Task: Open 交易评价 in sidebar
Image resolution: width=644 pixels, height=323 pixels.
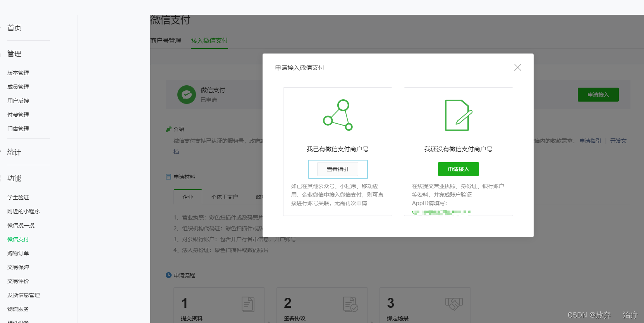Action: (x=18, y=281)
